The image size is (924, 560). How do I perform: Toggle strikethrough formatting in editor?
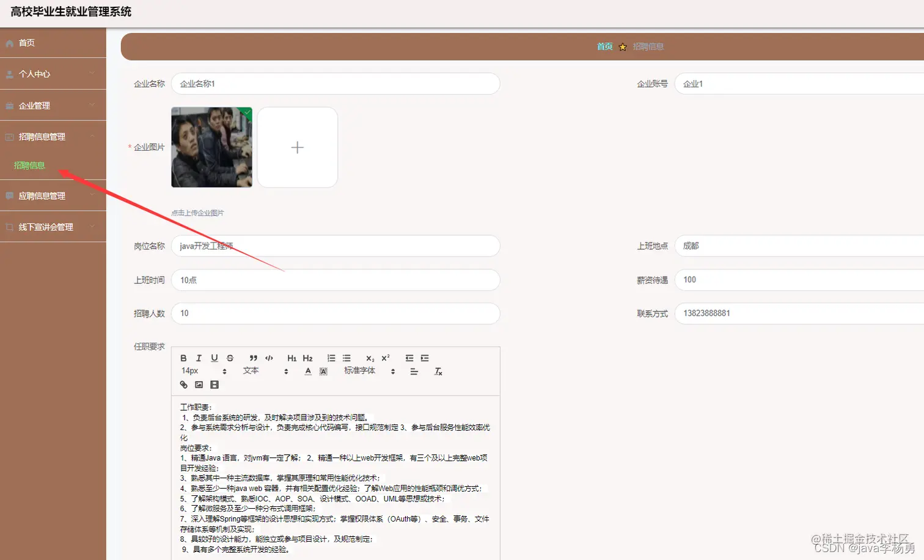230,358
